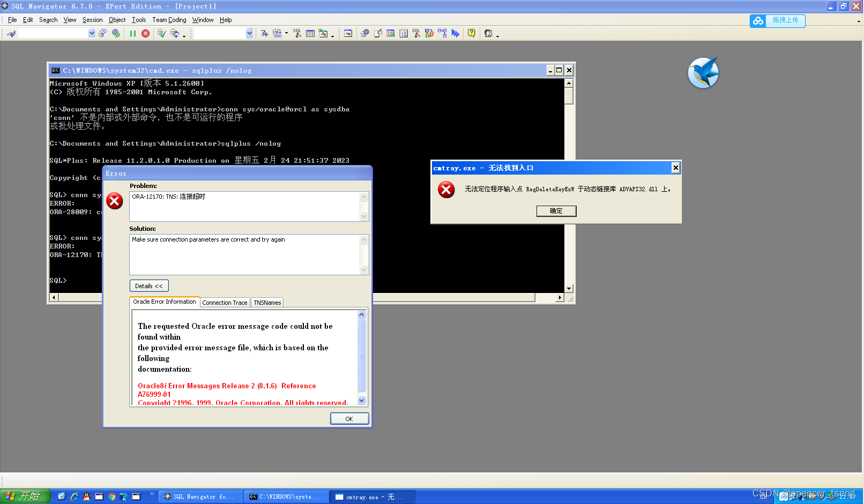Click the cloud upload widget icon

pyautogui.click(x=758, y=20)
